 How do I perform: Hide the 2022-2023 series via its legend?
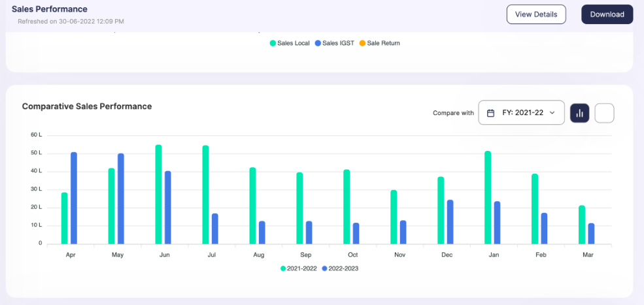click(x=341, y=268)
